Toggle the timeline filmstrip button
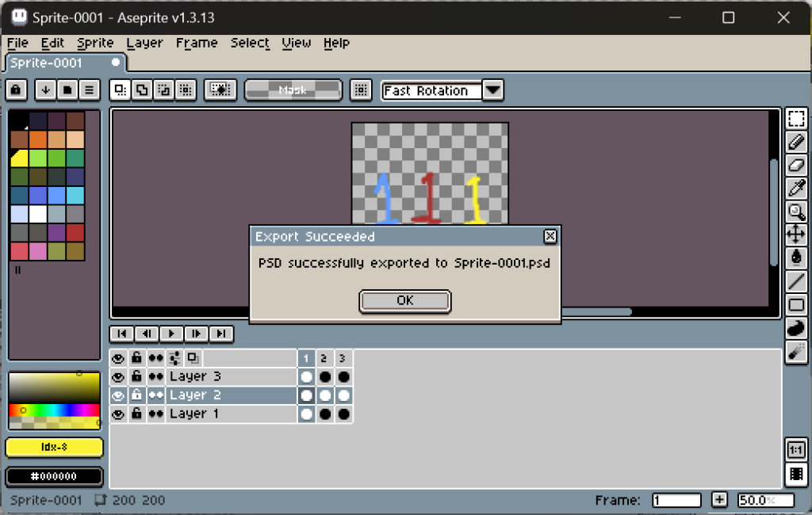 (x=796, y=474)
